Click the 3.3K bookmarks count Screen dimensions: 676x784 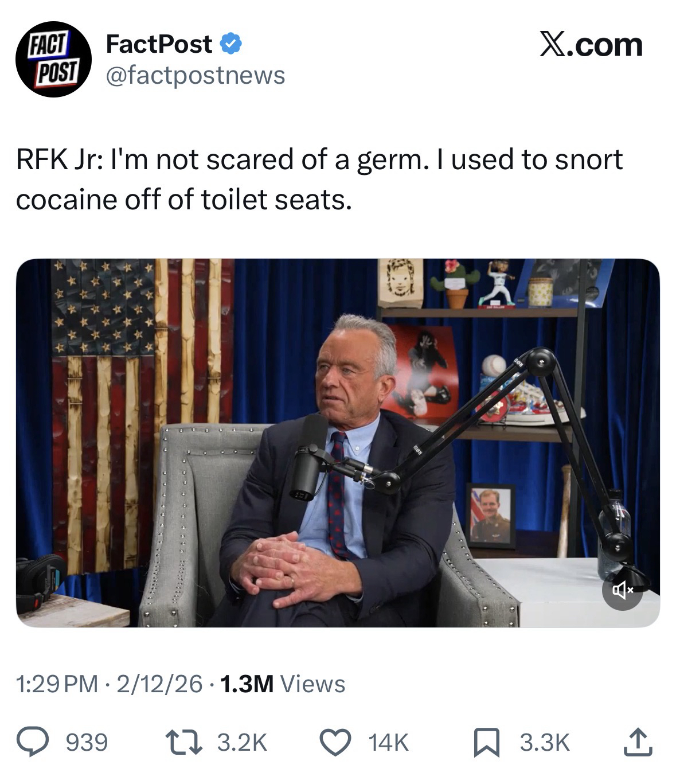[x=544, y=743]
